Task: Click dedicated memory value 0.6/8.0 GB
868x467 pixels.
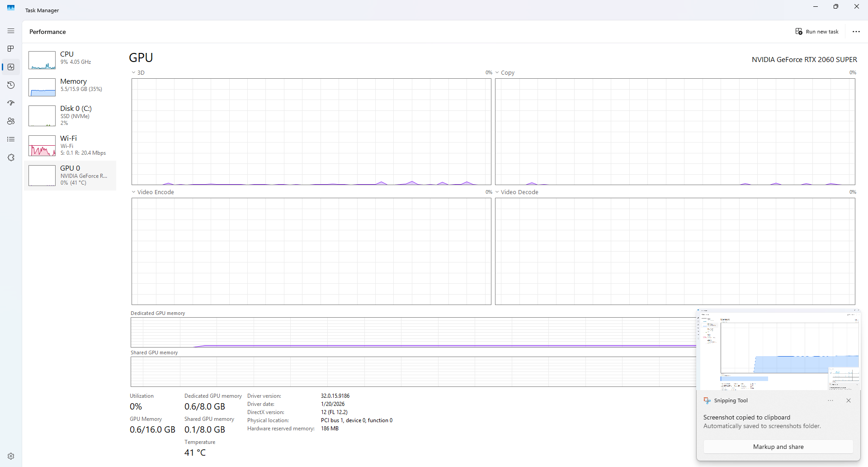Action: tap(205, 406)
